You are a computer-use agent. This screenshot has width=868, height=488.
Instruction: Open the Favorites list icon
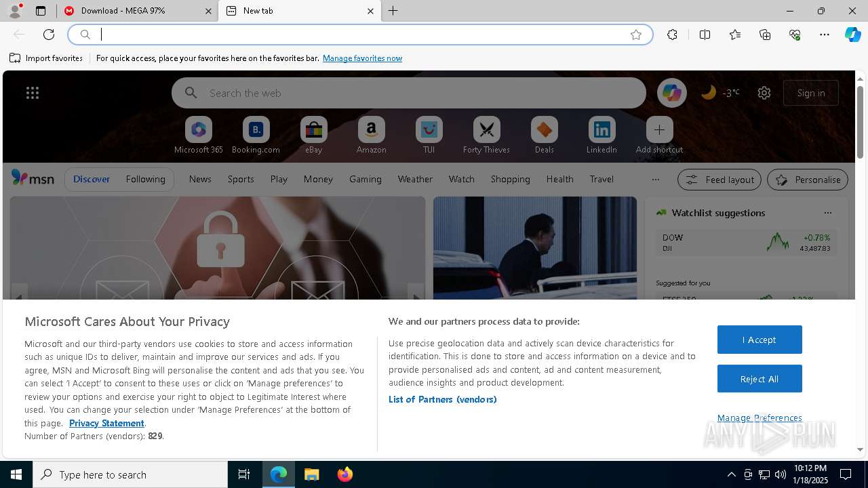735,35
